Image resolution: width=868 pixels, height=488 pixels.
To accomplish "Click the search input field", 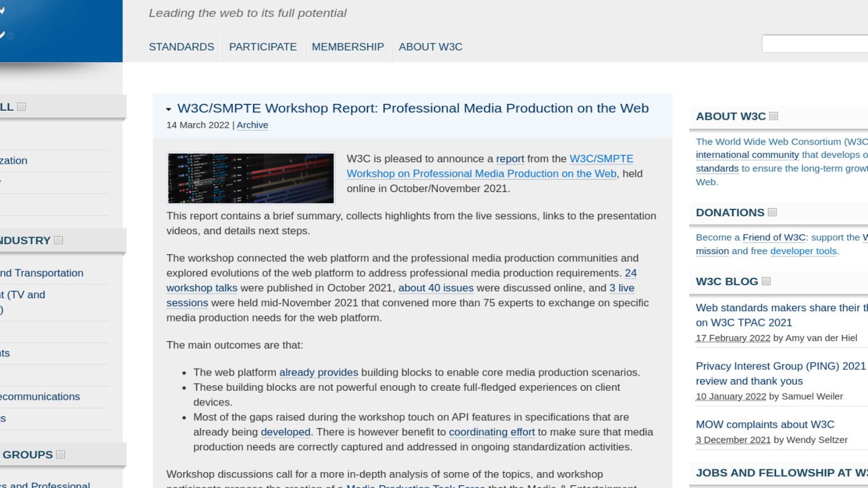I will [815, 43].
